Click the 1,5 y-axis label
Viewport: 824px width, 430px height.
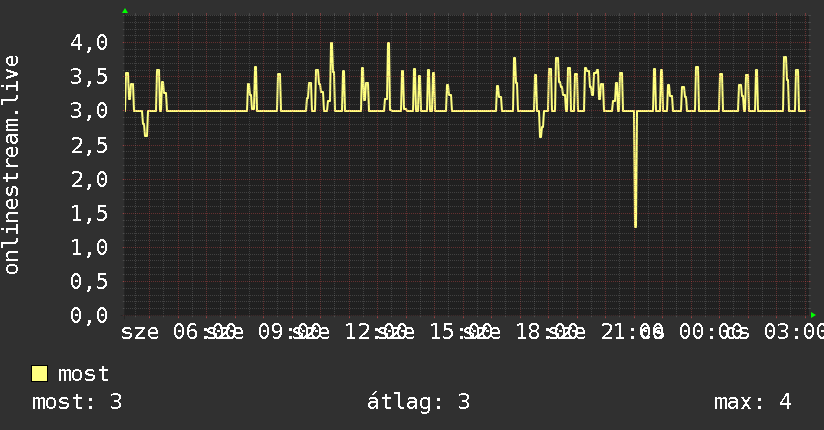[x=89, y=213]
